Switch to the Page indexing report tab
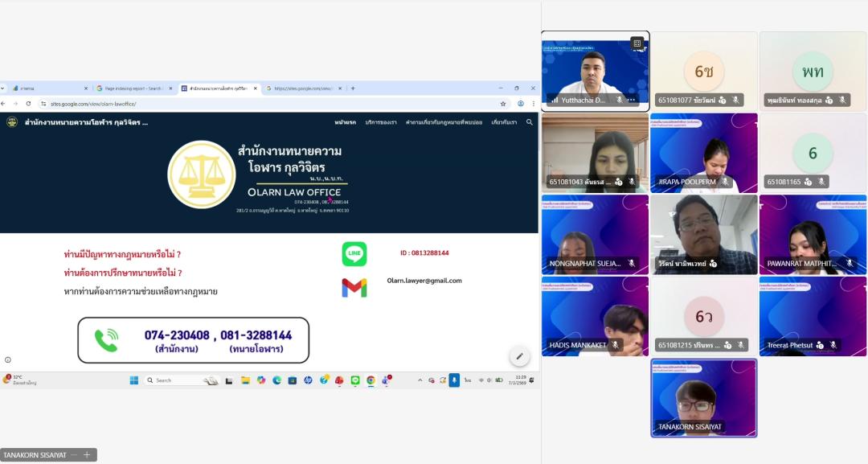The height and width of the screenshot is (464, 868). (x=133, y=88)
